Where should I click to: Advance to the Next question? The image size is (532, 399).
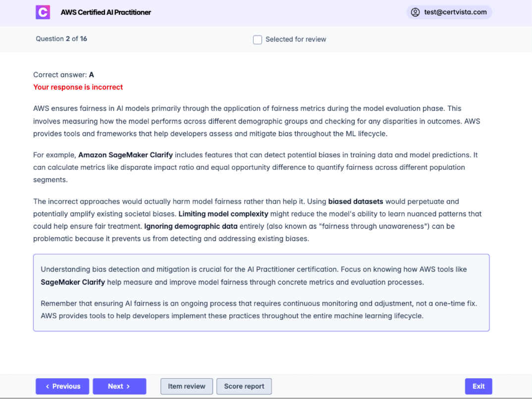(119, 387)
